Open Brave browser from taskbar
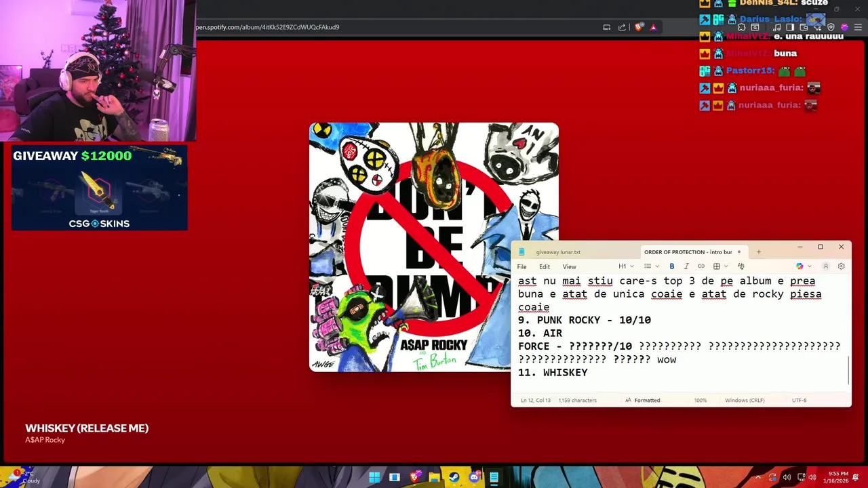 tap(415, 477)
